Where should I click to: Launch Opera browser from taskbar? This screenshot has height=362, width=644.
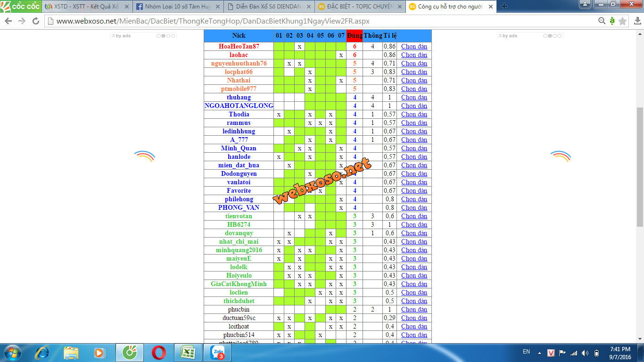[158, 353]
